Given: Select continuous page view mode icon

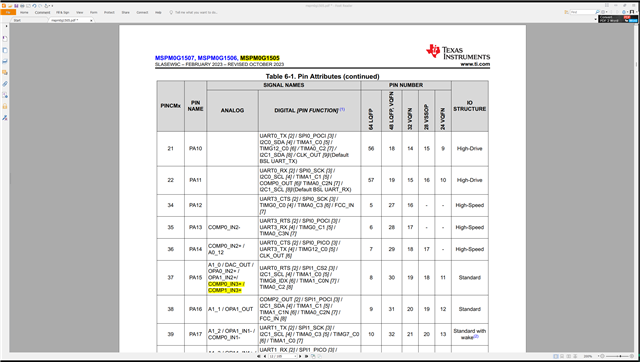Looking at the screenshot, I should coord(562,356).
